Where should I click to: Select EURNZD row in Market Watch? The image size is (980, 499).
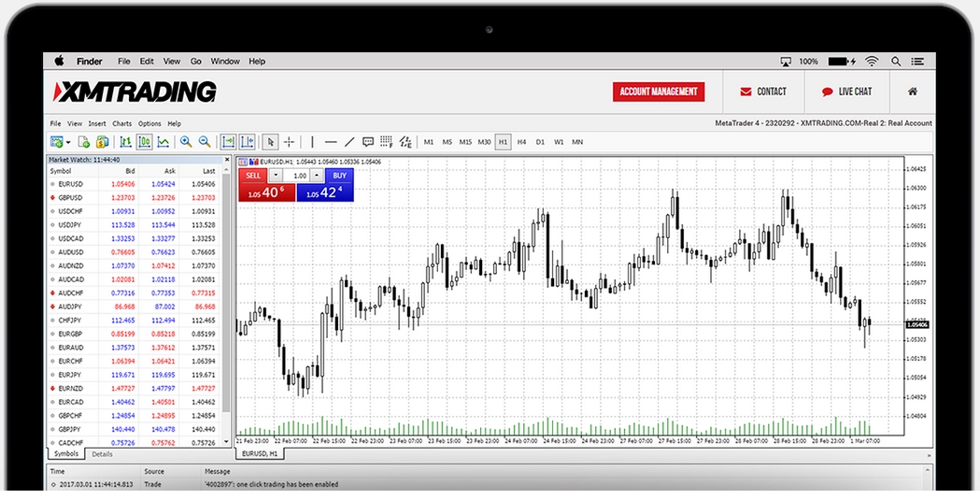[134, 389]
